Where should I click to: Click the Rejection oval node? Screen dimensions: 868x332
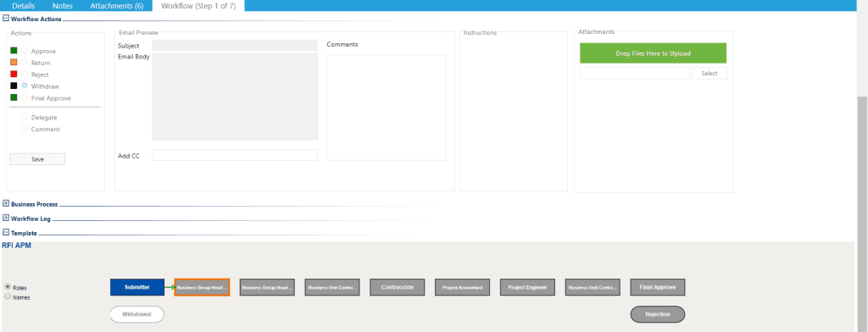[x=658, y=314]
